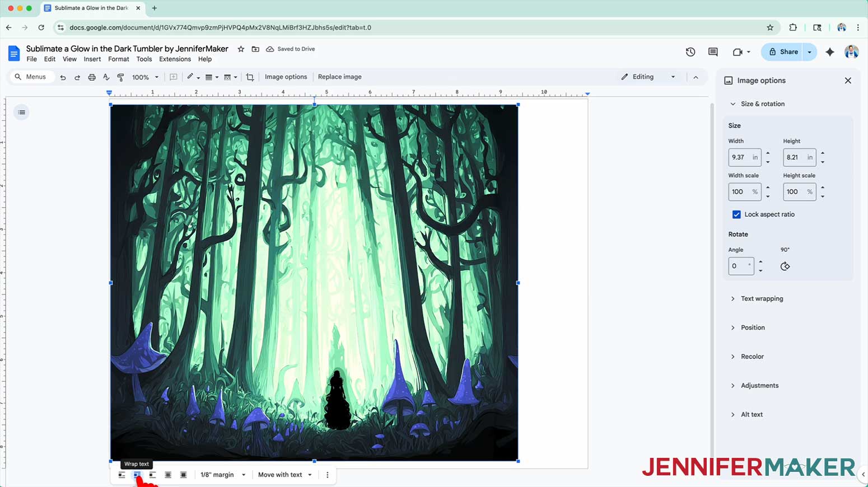
Task: Open border dash style tool
Action: 230,77
